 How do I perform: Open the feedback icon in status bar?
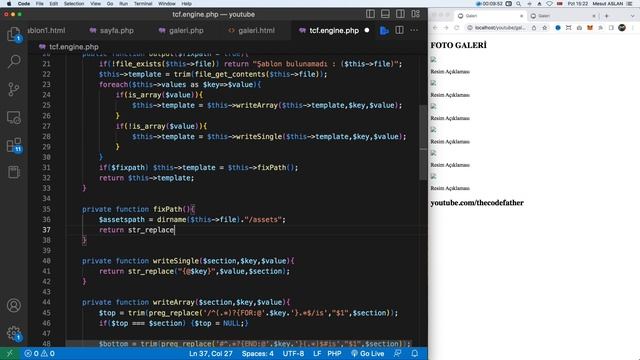tap(397, 353)
